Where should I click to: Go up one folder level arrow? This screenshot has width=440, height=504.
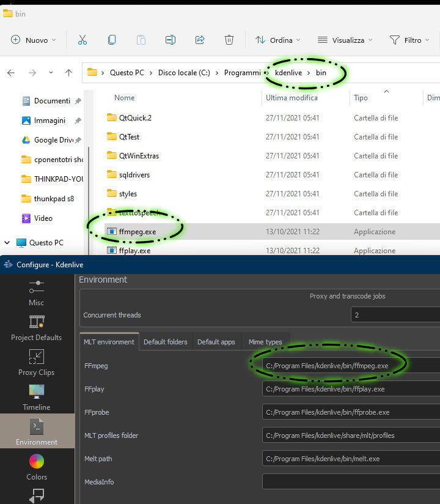point(68,73)
